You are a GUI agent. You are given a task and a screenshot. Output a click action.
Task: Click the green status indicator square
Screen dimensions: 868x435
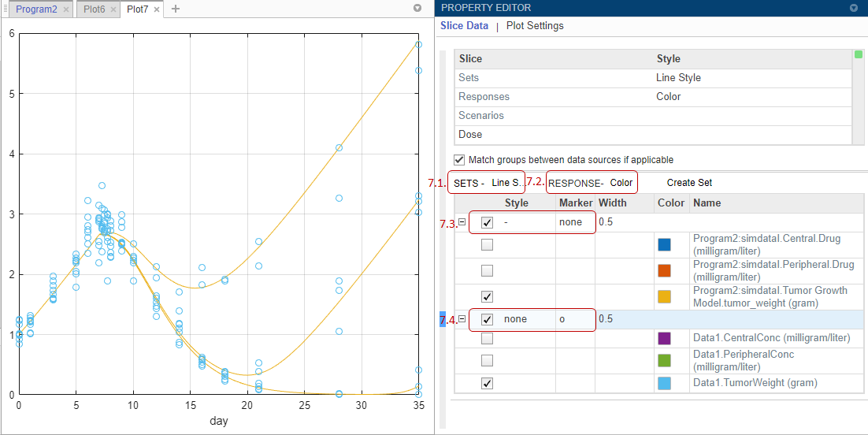click(858, 54)
